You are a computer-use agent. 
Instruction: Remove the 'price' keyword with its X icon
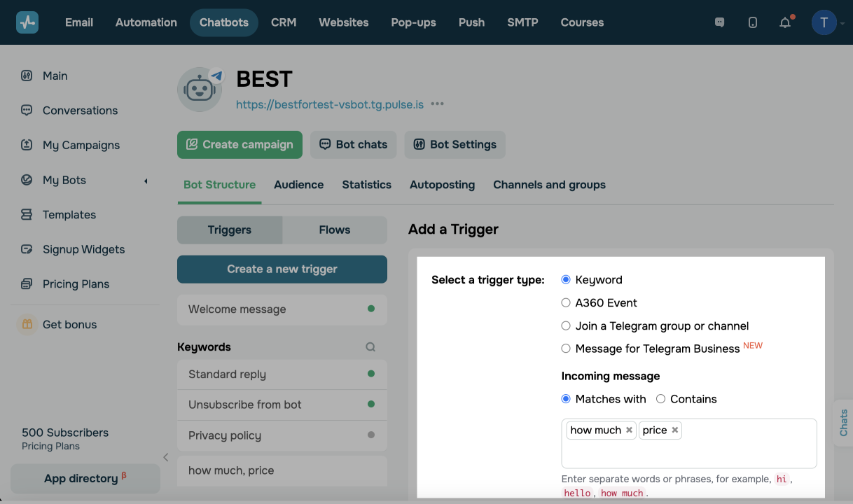click(x=674, y=430)
